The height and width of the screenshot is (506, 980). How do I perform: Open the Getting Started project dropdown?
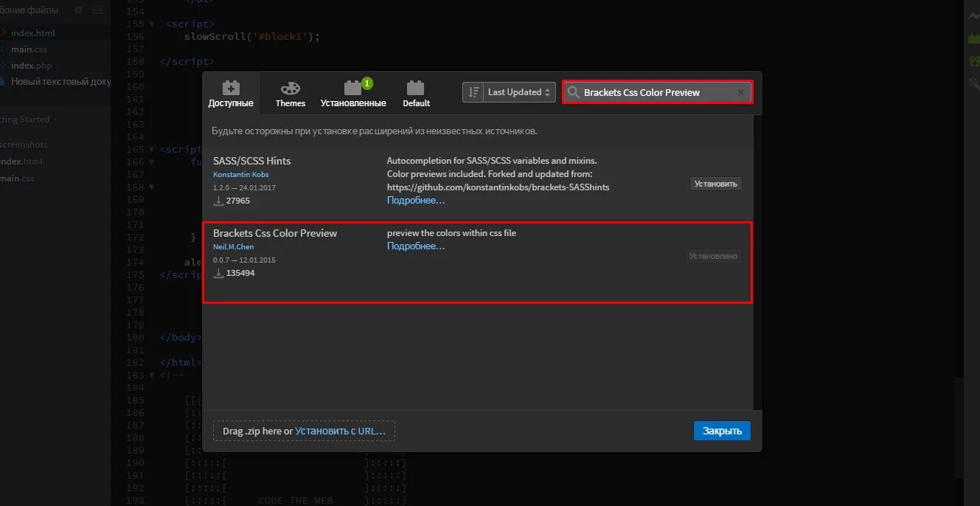(x=29, y=119)
